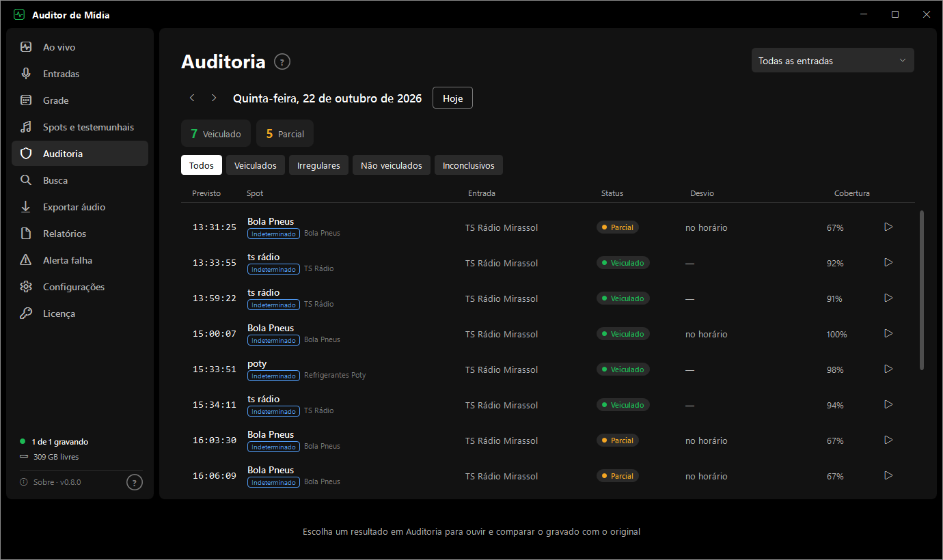Switch to the Não veiculados tab

392,165
